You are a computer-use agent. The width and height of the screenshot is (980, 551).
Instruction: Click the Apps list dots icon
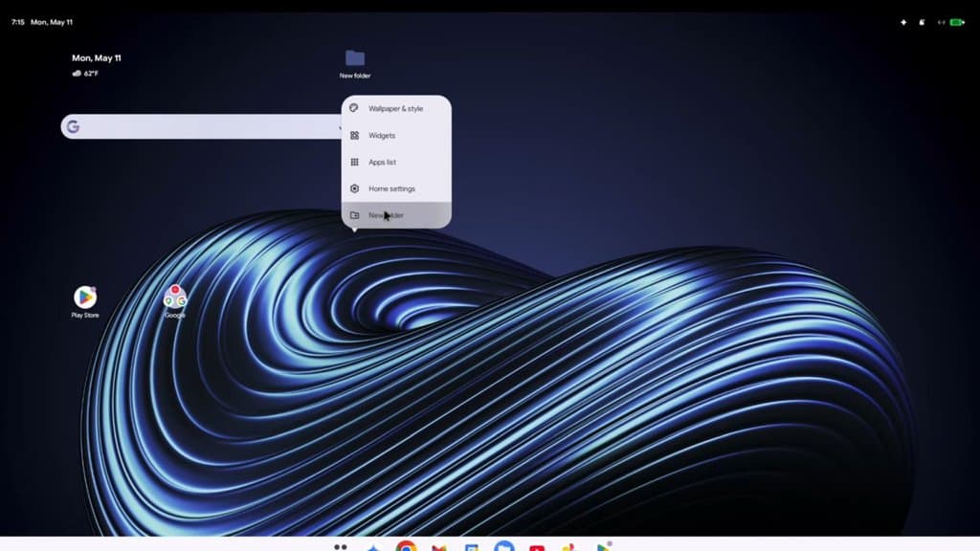354,162
